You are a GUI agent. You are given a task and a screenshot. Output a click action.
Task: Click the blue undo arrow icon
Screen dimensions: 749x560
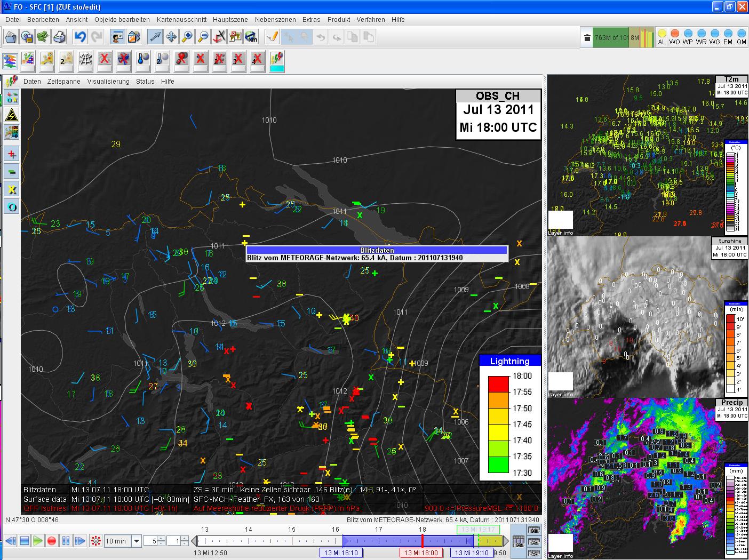pos(80,37)
